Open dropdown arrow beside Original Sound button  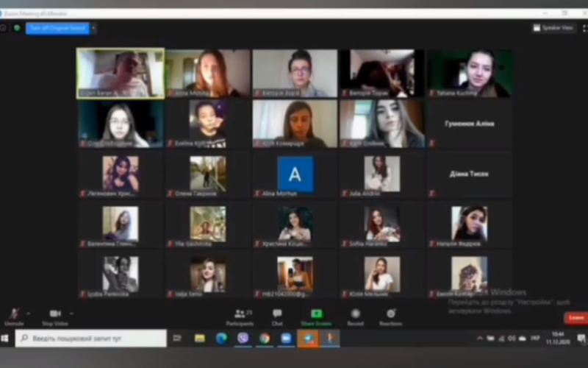[93, 28]
